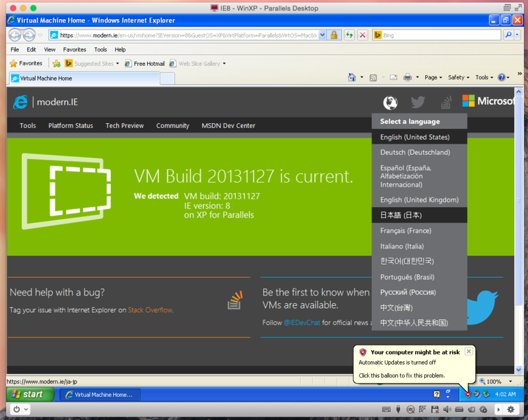Choose Français (France) from the language list
Image resolution: width=528 pixels, height=420 pixels.
tap(419, 231)
